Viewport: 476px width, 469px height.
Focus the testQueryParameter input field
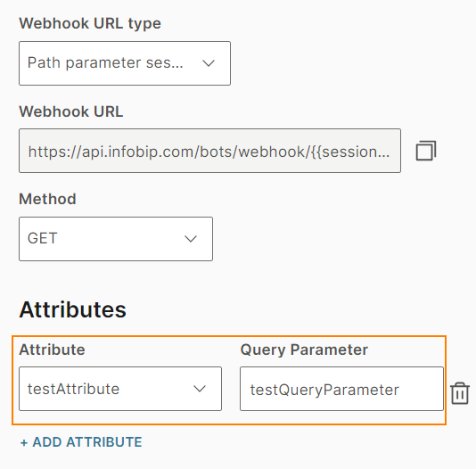tap(341, 389)
